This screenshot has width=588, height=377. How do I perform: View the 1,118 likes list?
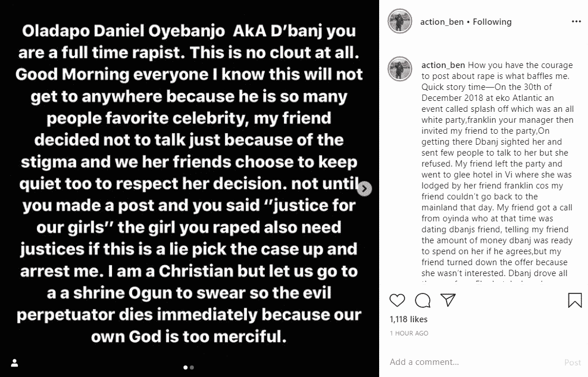[409, 319]
